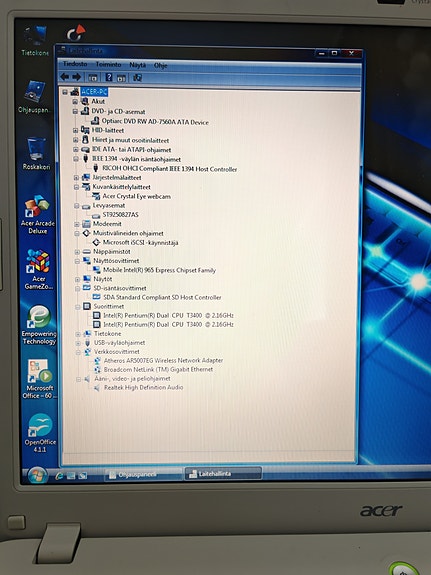
Task: Switch to Ohjauspaneeli taskbar button
Action: tap(142, 475)
